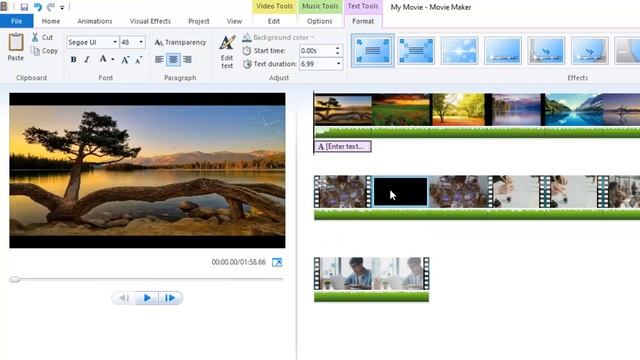
Task: Apply the third text effect in gallery
Action: 459,51
